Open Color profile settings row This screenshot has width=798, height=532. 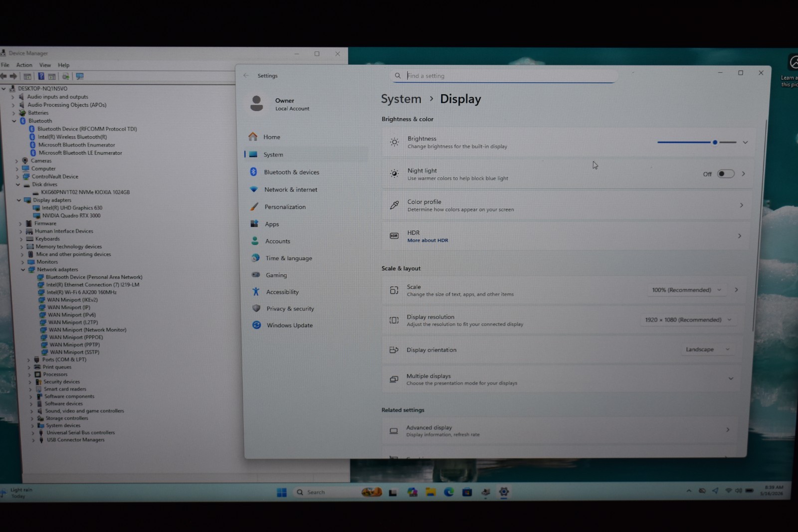568,205
